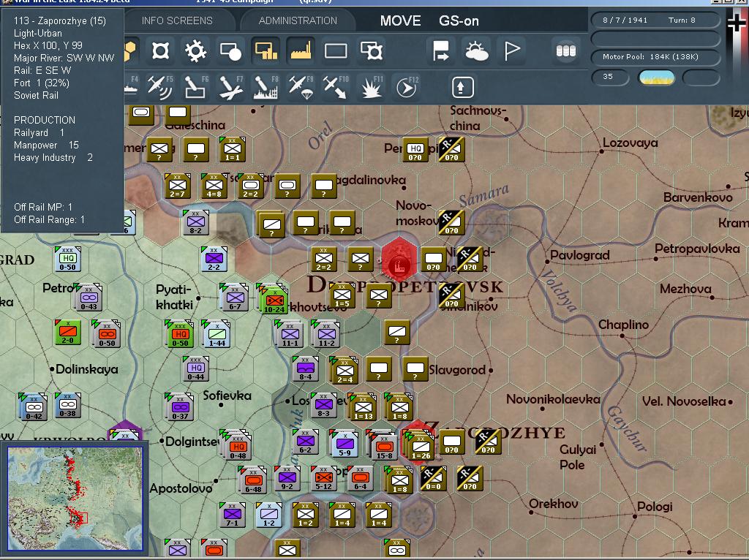
Task: Click the Motor Pool 184K readout
Action: (655, 57)
